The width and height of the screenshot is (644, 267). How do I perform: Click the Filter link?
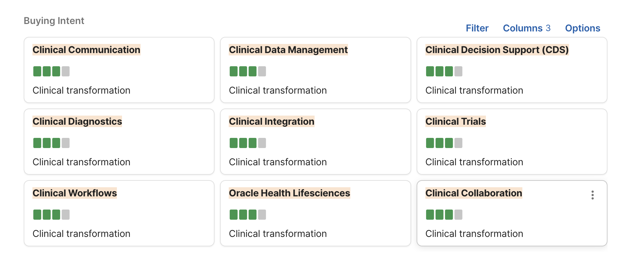[477, 28]
